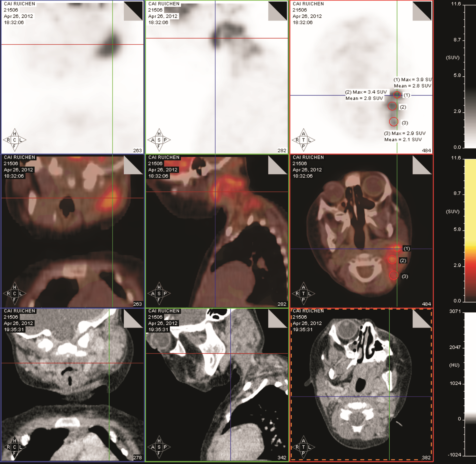The height and width of the screenshot is (464, 476).
Task: Click orientation compass in top-middle PET sagittal panel
Action: (159, 140)
